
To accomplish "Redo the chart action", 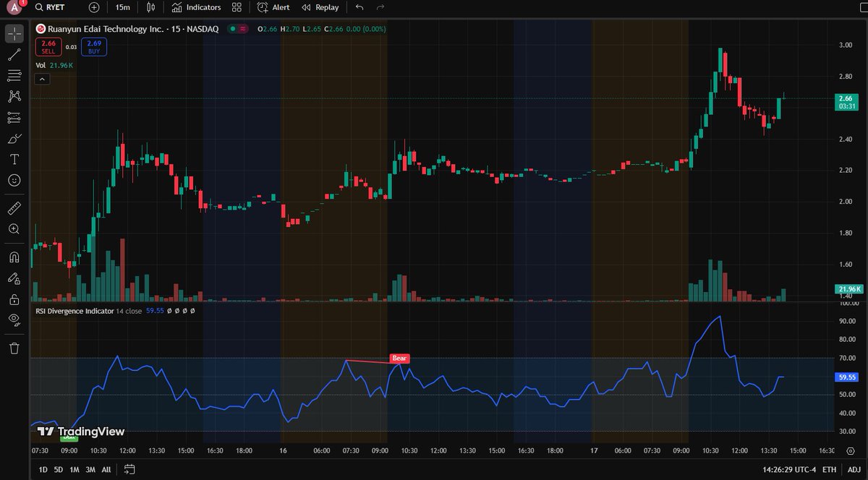I will [x=380, y=7].
